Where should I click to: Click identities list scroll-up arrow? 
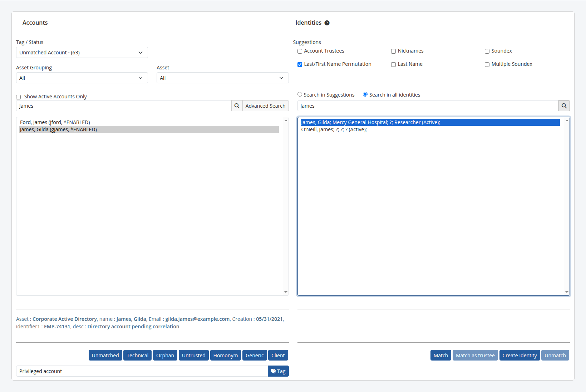[567, 121]
